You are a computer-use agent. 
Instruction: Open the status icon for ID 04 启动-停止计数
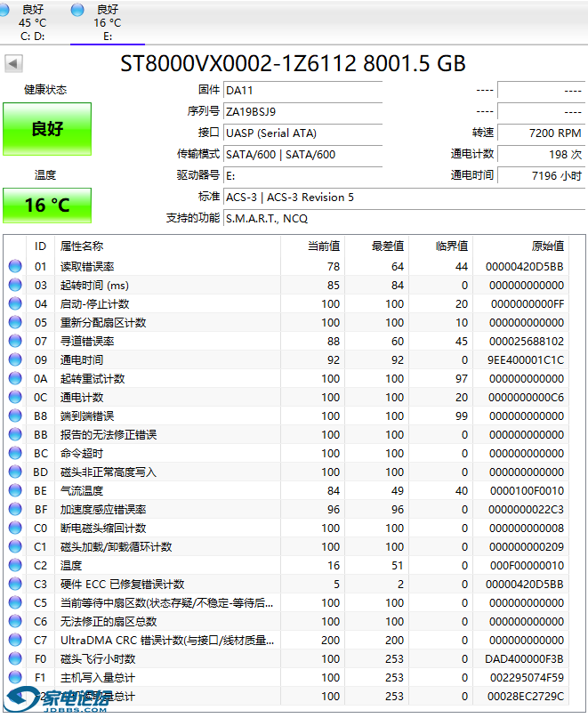point(15,303)
